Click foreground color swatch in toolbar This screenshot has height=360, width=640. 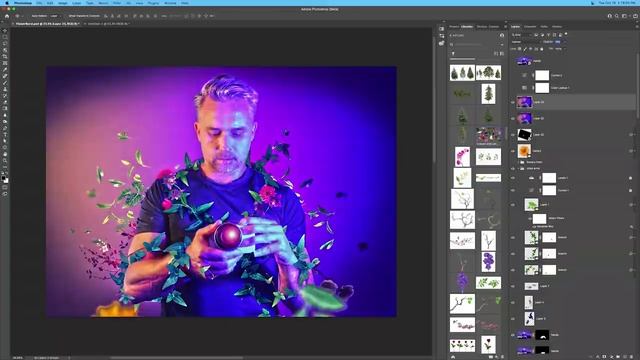pyautogui.click(x=4, y=178)
